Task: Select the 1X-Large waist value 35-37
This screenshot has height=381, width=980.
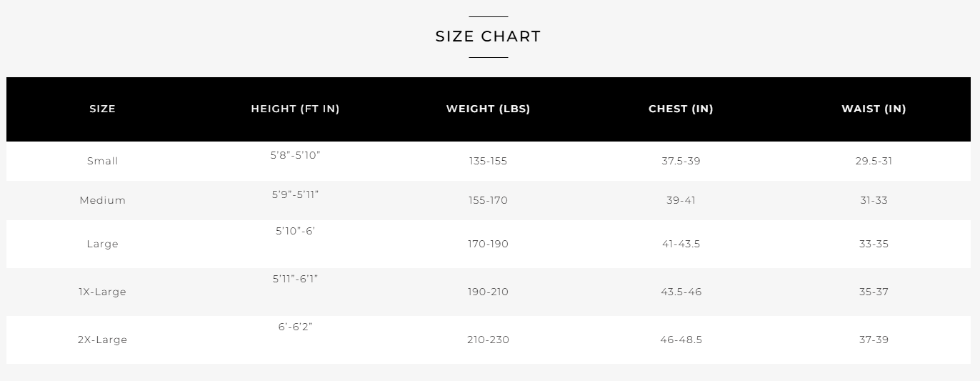Action: coord(874,292)
